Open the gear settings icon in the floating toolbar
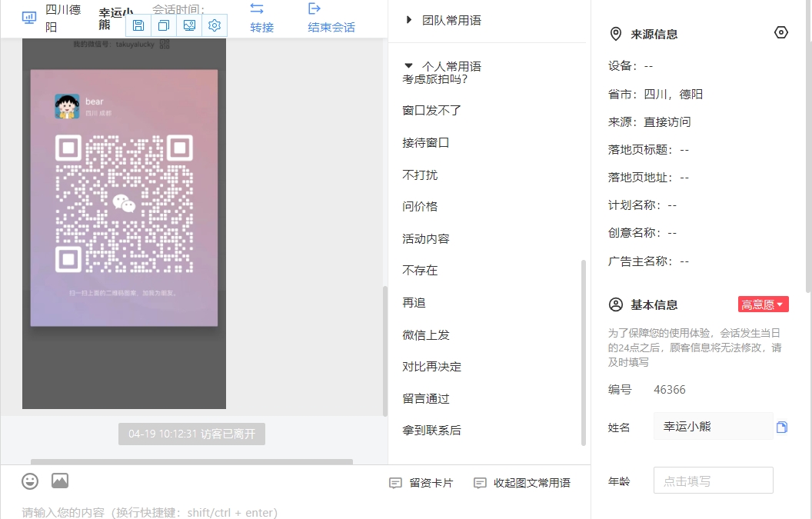The width and height of the screenshot is (812, 519). point(215,25)
